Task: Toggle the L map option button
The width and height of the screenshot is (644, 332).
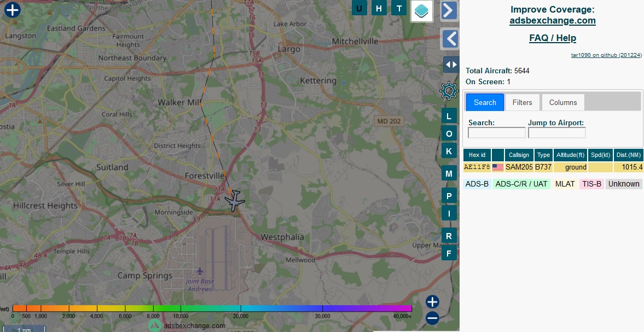Action: [449, 116]
